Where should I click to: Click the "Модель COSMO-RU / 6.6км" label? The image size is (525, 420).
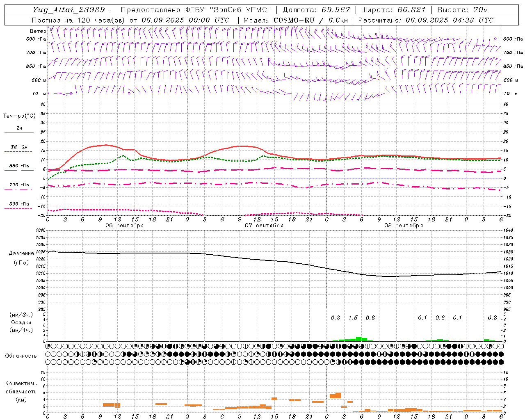[x=296, y=20]
